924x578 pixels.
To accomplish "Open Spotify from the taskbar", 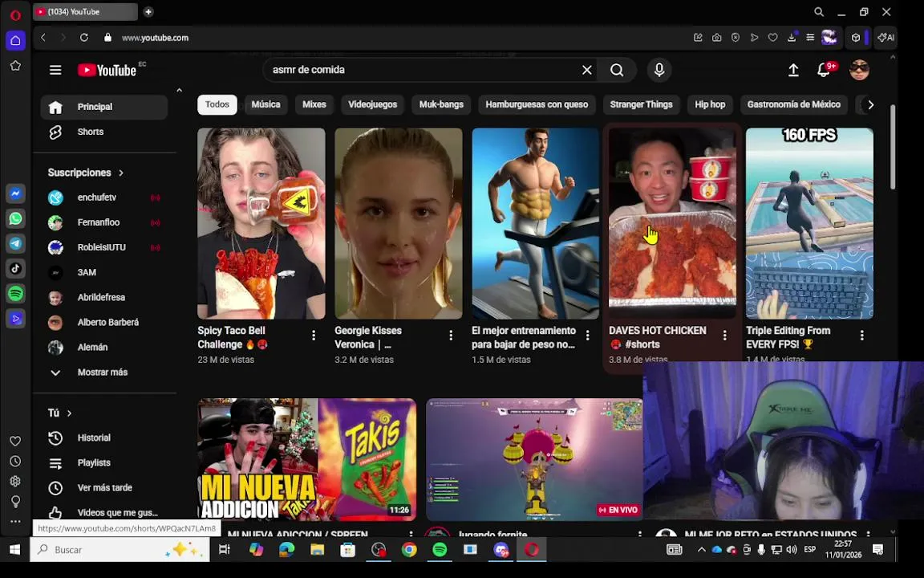I will tap(440, 550).
